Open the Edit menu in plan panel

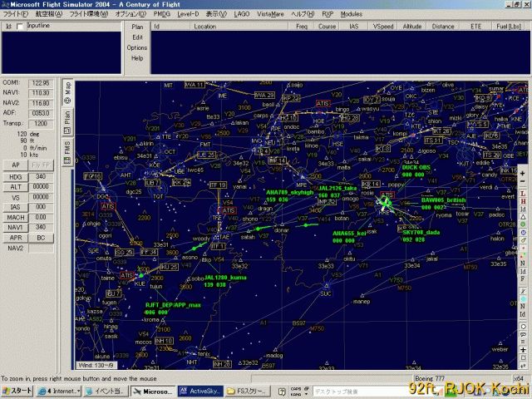tap(137, 37)
